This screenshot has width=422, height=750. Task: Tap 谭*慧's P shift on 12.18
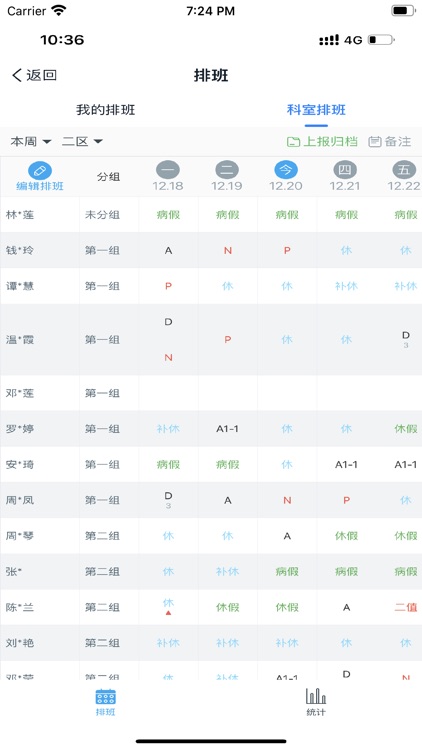168,286
